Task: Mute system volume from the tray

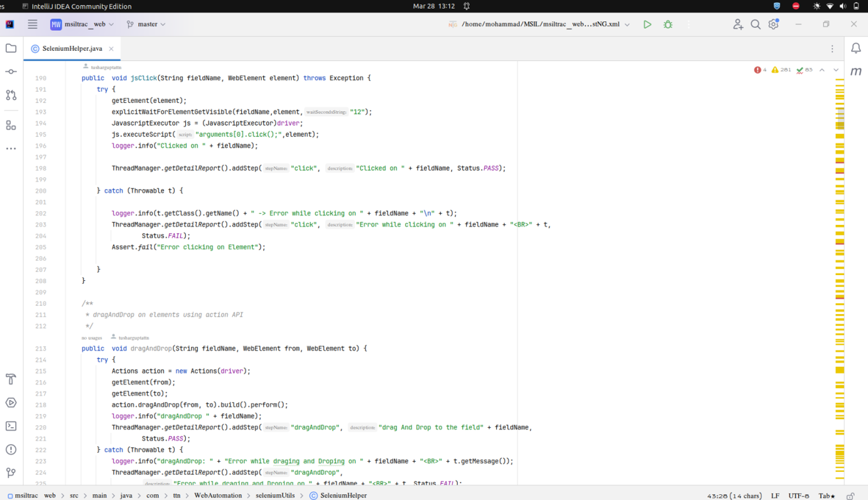Action: (x=842, y=6)
